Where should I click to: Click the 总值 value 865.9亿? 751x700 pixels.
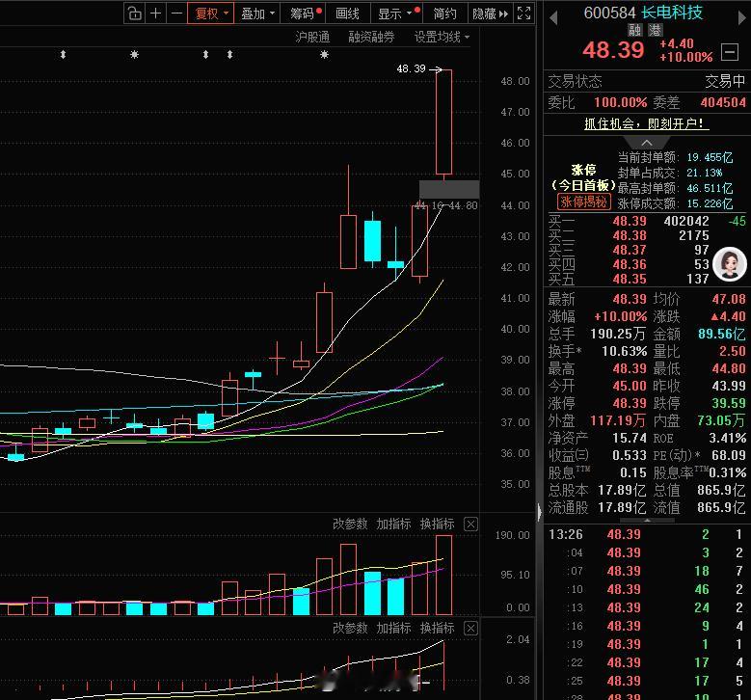(x=721, y=490)
